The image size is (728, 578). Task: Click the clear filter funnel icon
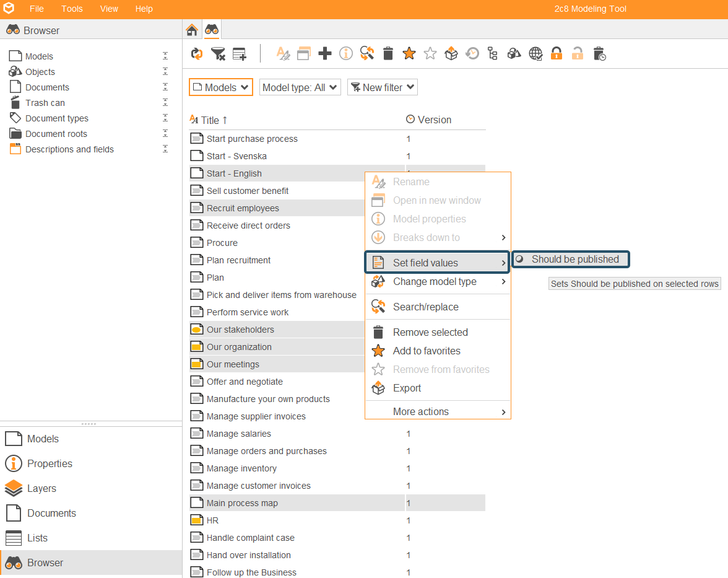point(218,54)
